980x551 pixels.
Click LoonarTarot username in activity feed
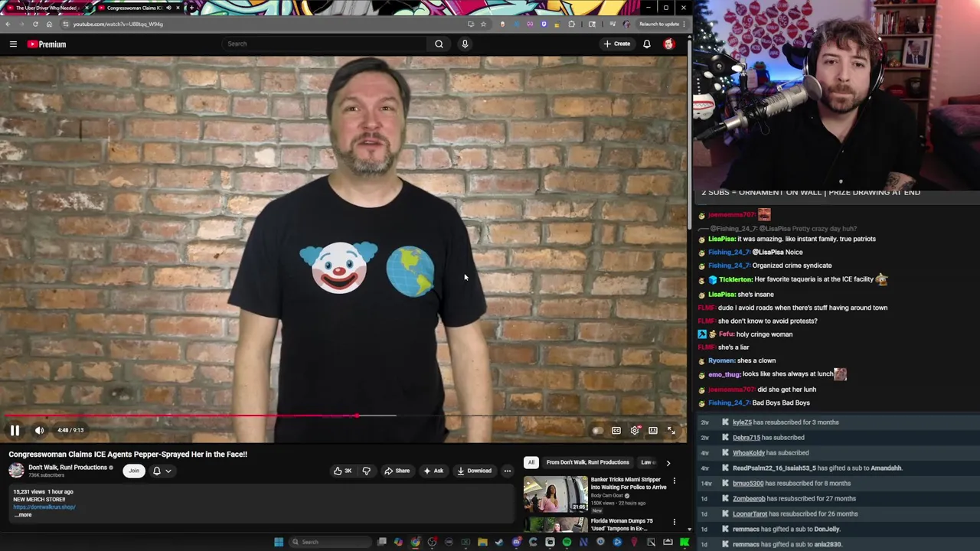[750, 514]
